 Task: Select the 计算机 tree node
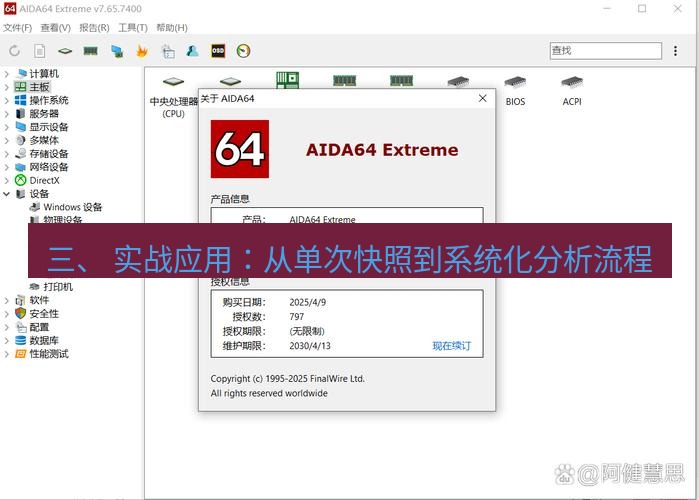click(x=44, y=74)
